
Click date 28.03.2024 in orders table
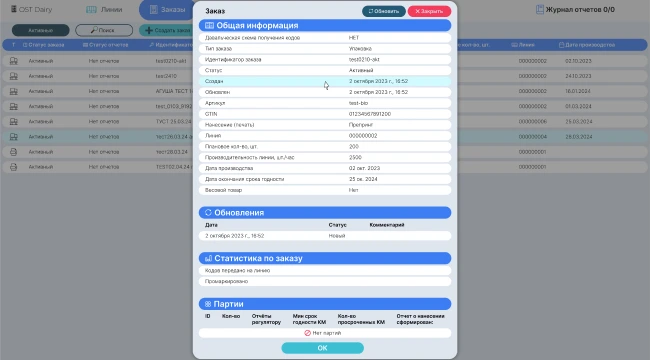pyautogui.click(x=578, y=137)
